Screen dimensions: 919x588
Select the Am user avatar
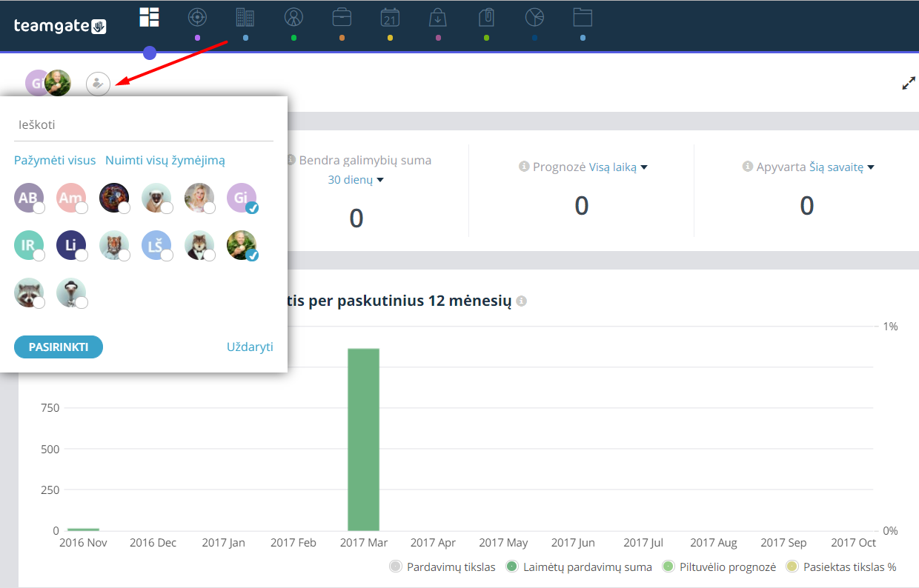[x=71, y=198]
